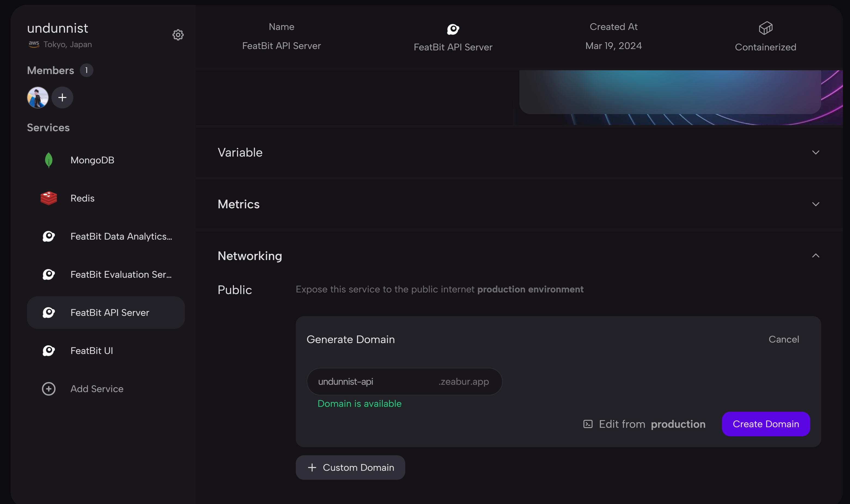Click Domain is available message
The height and width of the screenshot is (504, 850).
[x=359, y=404]
